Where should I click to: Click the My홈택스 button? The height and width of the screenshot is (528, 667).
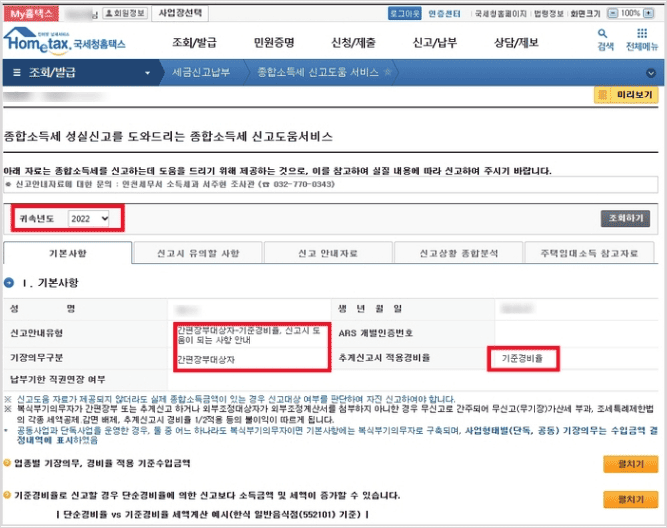click(x=31, y=14)
